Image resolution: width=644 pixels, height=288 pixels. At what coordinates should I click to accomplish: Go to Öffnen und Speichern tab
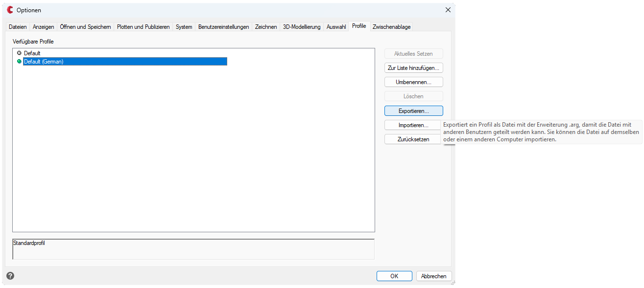click(x=85, y=27)
